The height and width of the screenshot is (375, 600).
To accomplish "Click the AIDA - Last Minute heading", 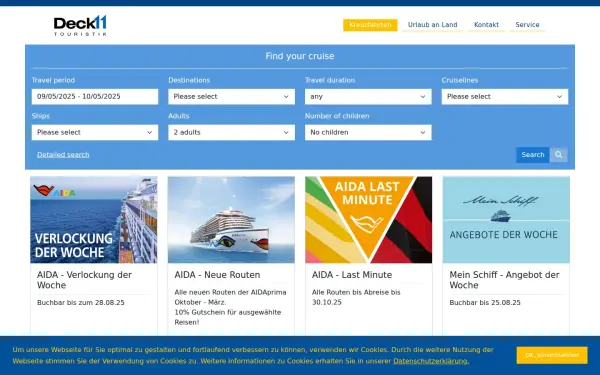I will 352,275.
